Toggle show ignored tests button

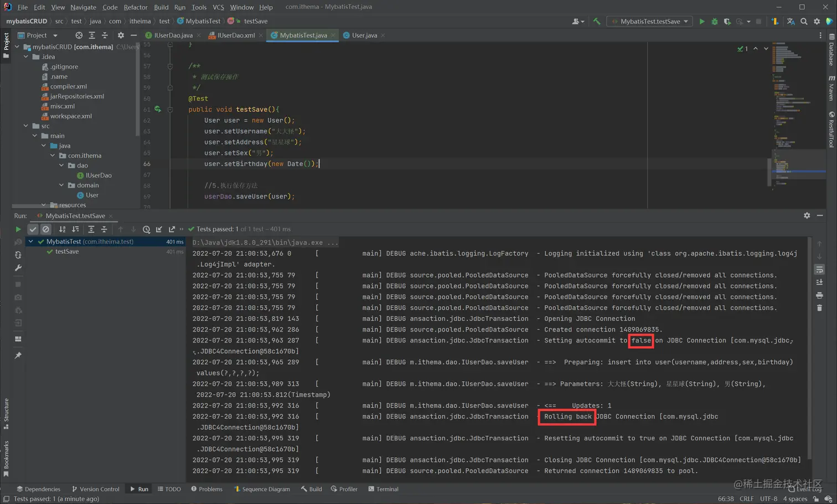46,229
